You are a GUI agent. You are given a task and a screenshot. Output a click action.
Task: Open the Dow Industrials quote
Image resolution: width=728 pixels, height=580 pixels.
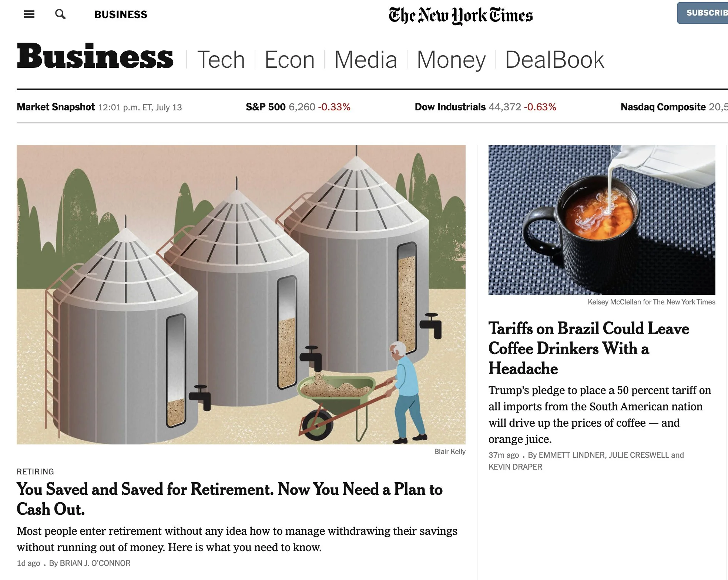pos(485,107)
